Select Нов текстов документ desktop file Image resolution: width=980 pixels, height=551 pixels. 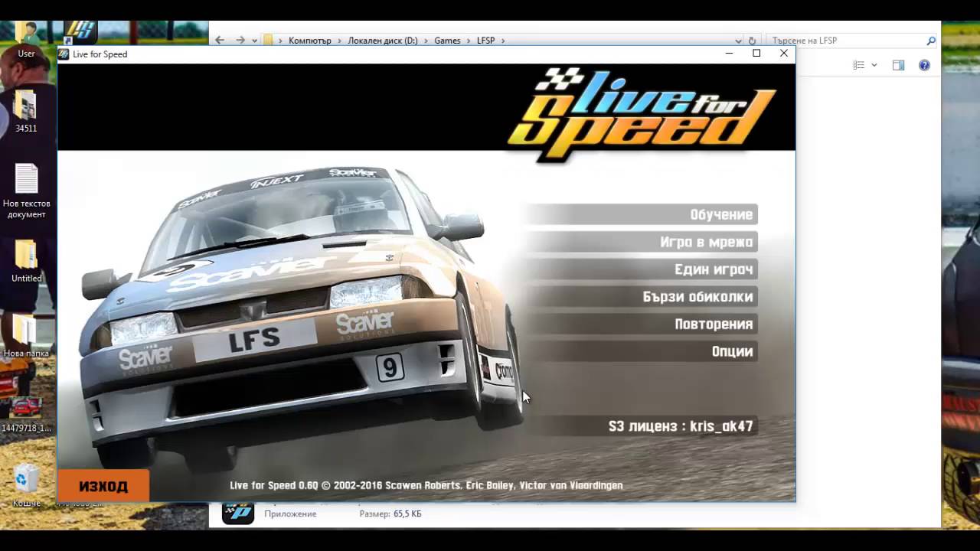tap(26, 191)
